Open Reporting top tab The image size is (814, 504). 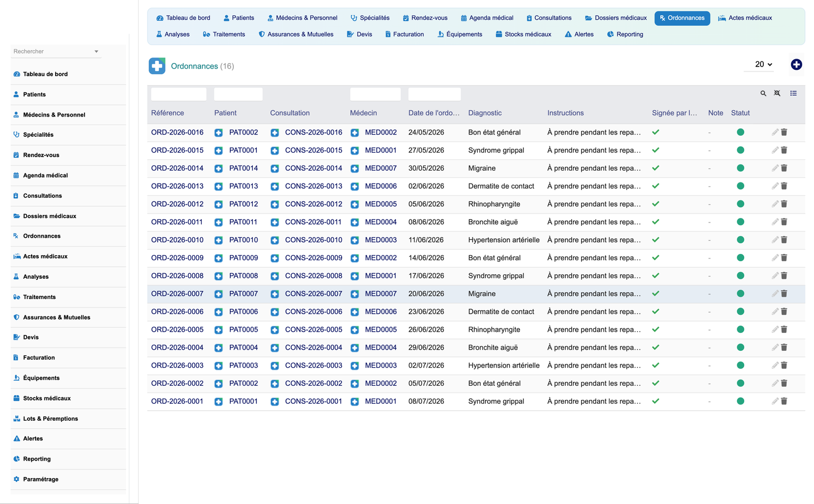click(x=625, y=34)
